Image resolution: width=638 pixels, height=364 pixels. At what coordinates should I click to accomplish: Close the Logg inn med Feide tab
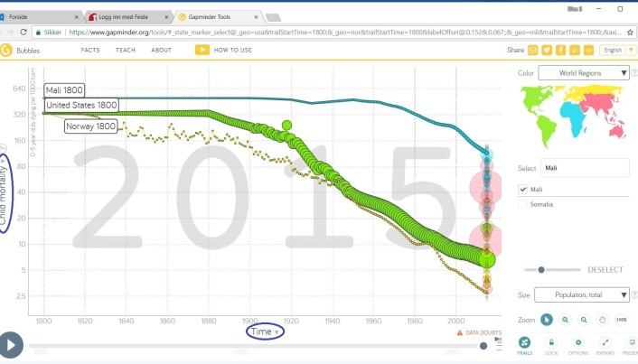pyautogui.click(x=166, y=17)
